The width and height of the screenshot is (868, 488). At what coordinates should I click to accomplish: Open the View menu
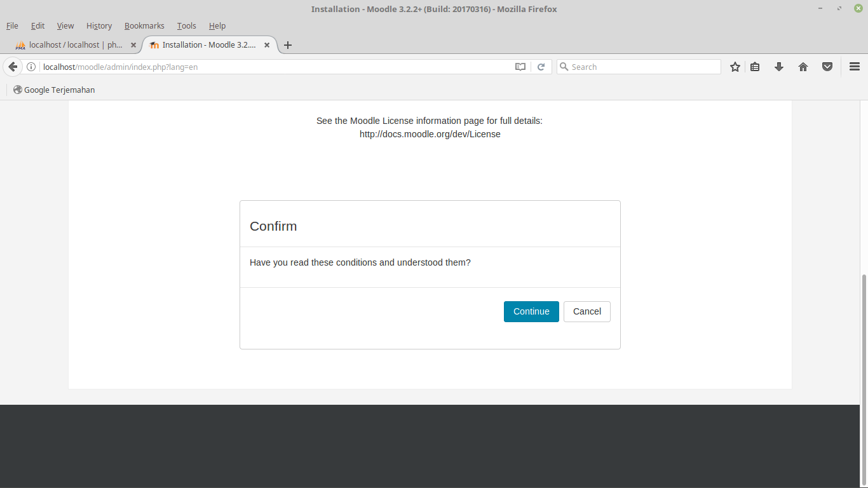click(x=65, y=25)
